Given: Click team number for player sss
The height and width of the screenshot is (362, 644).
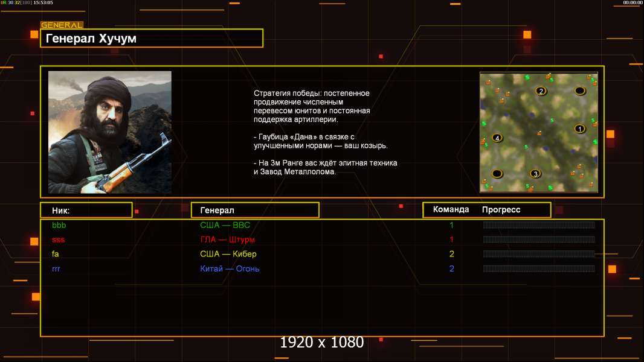Looking at the screenshot, I should (451, 240).
